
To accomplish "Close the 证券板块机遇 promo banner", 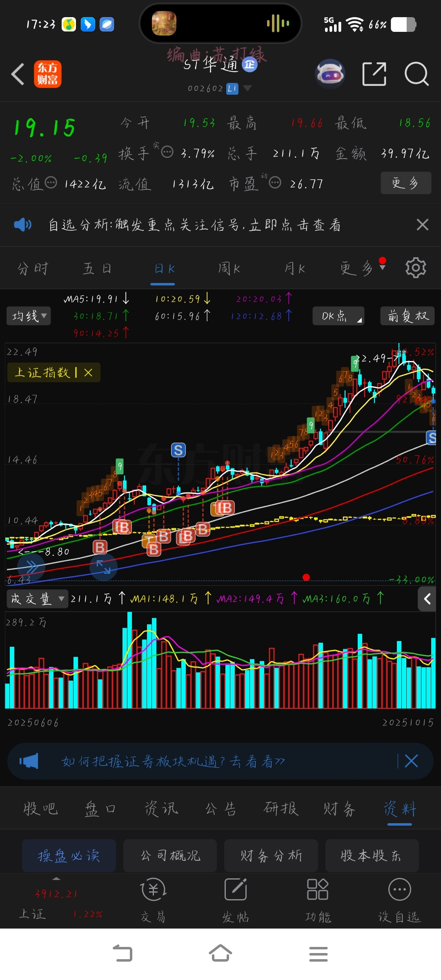I will coord(411,761).
